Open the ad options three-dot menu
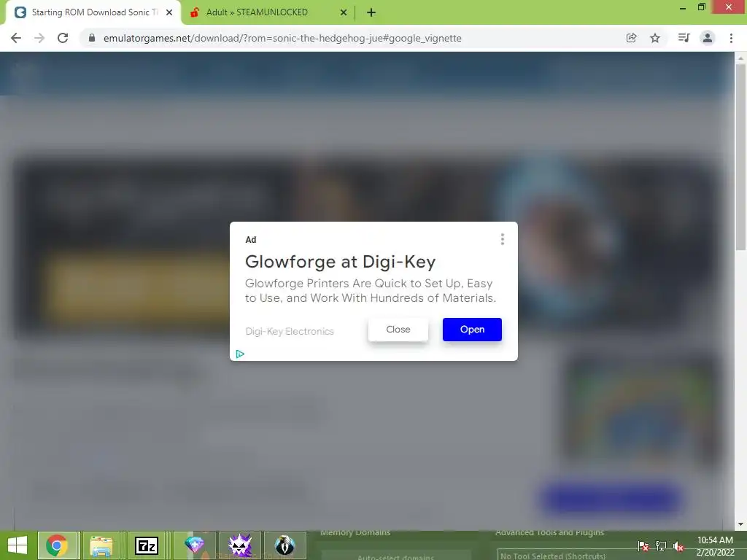This screenshot has height=560, width=747. tap(502, 239)
